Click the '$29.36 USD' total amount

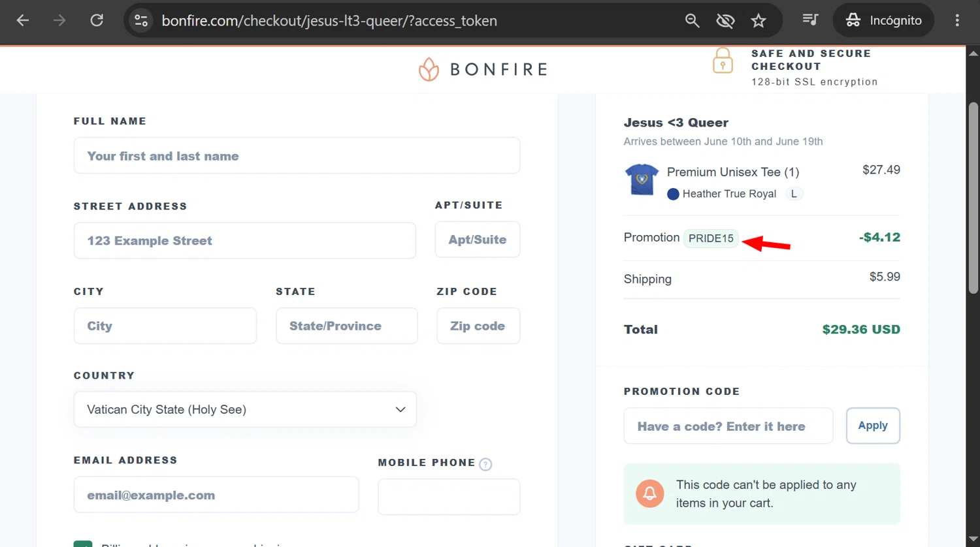861,330
